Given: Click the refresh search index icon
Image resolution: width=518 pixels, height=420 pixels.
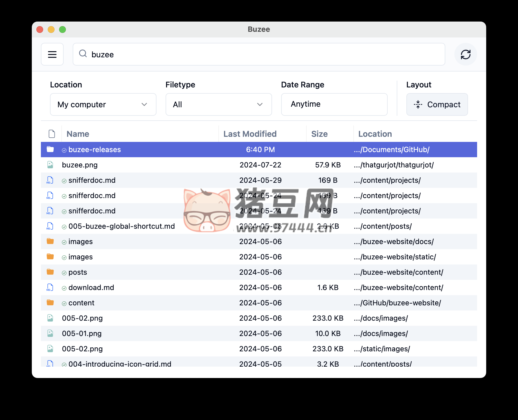Looking at the screenshot, I should coord(465,54).
